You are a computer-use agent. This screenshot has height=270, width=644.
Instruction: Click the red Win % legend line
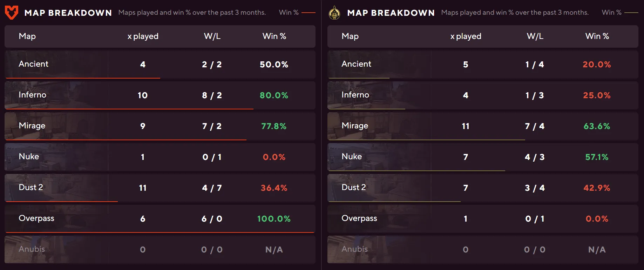309,13
